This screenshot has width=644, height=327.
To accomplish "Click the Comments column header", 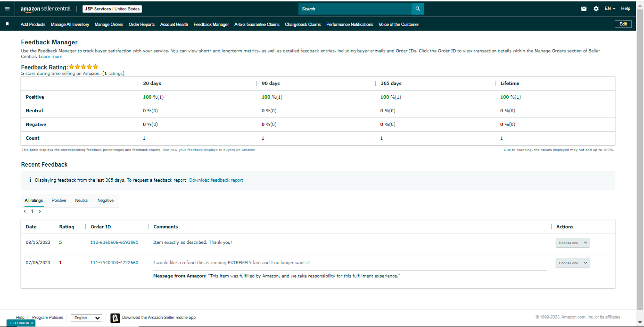I will pos(165,227).
